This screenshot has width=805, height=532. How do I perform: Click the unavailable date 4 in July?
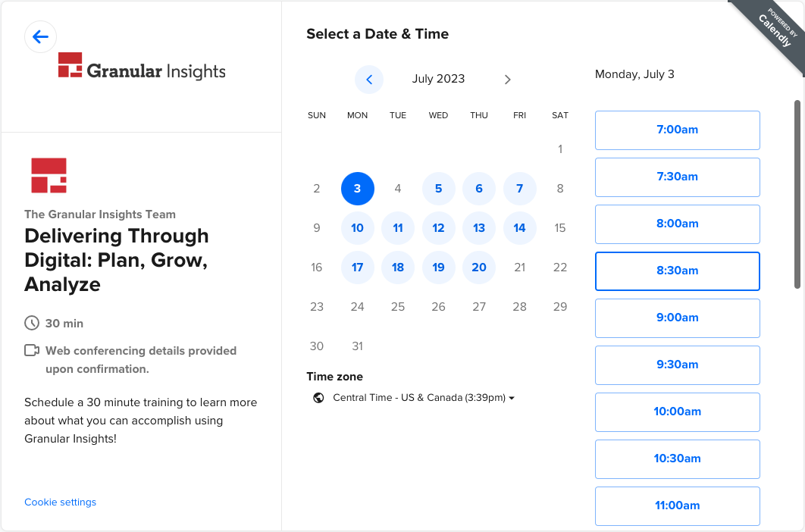click(398, 189)
